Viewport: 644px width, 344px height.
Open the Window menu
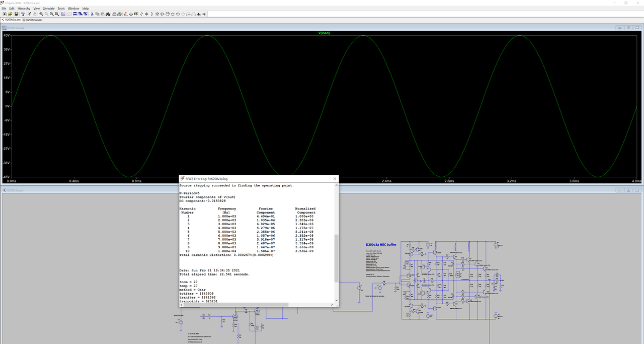click(73, 9)
